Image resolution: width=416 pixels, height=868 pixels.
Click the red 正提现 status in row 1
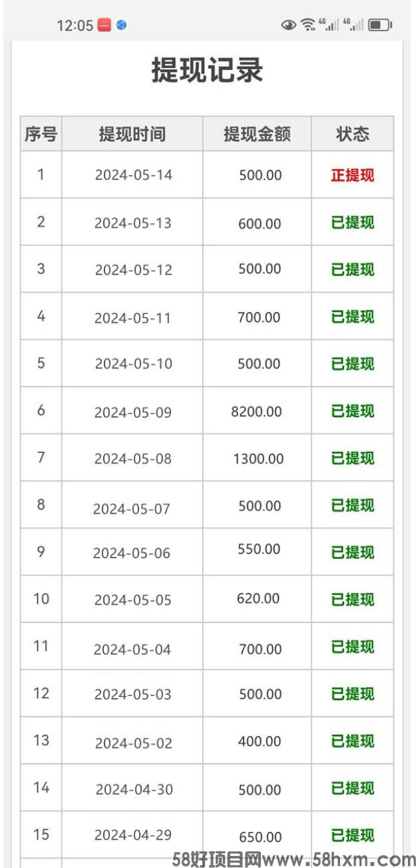tap(353, 175)
